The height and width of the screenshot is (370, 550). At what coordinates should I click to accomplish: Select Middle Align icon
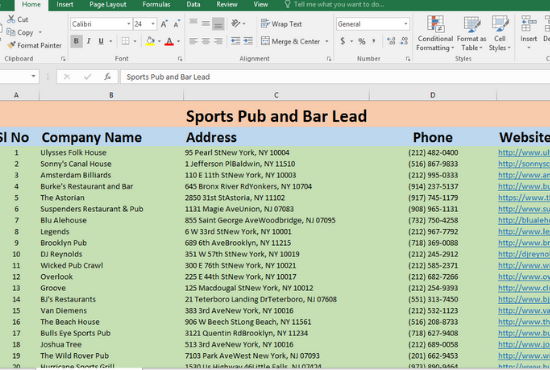pos(206,23)
